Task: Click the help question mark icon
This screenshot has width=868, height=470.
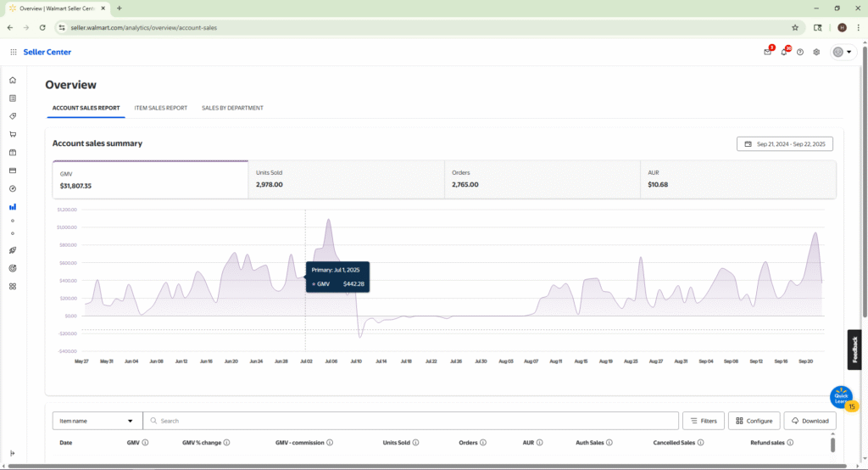Action: click(x=800, y=52)
